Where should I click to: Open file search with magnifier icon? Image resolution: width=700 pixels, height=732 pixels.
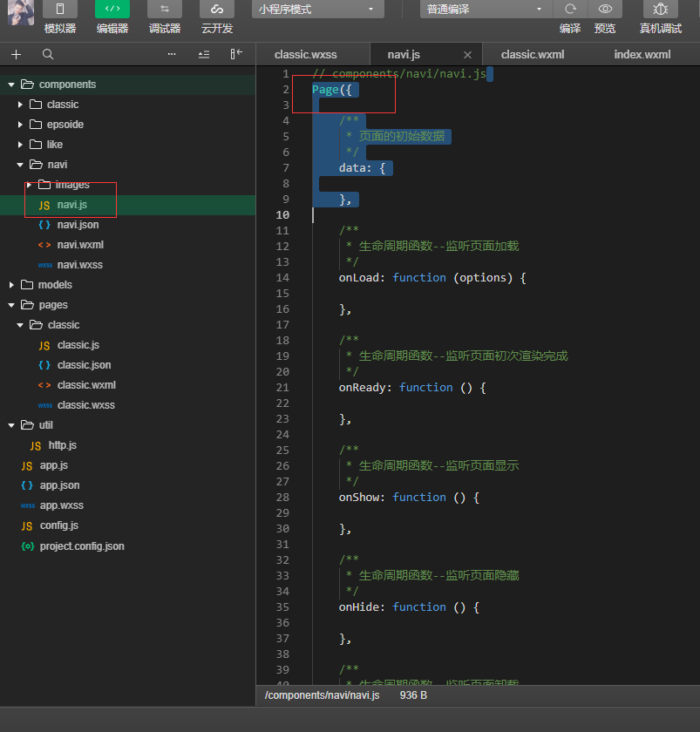[x=48, y=54]
